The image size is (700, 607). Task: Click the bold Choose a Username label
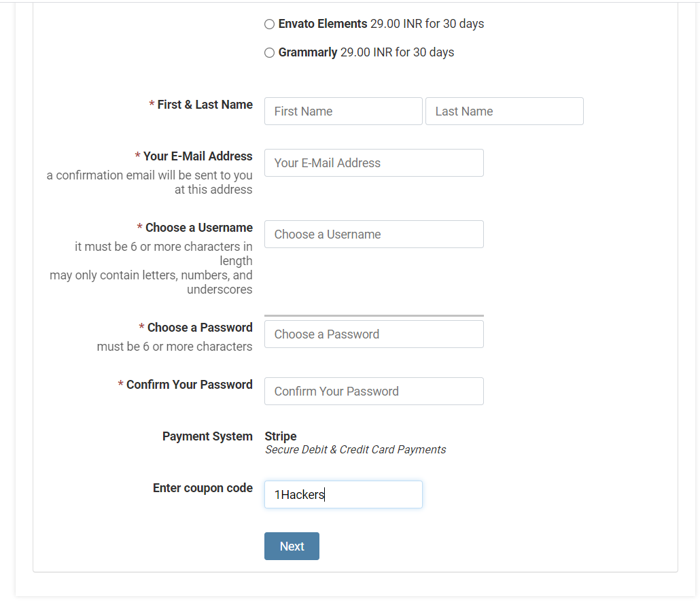pyautogui.click(x=198, y=228)
